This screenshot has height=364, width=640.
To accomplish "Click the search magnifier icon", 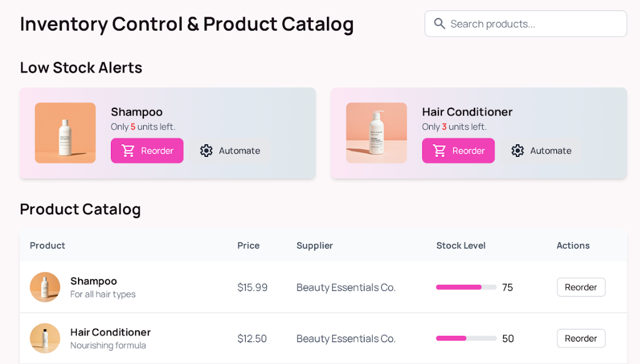I will [440, 24].
